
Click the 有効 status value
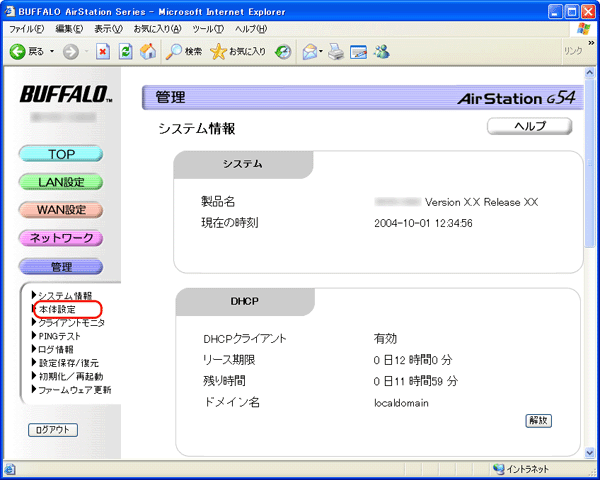pos(385,339)
